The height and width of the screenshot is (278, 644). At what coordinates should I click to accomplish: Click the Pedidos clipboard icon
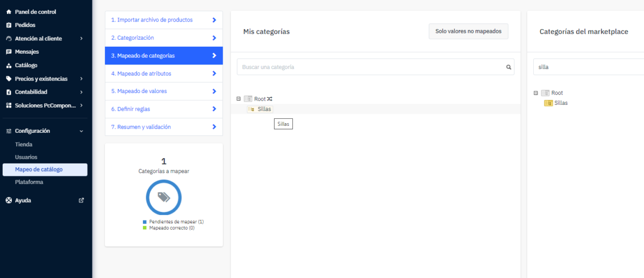click(x=9, y=25)
